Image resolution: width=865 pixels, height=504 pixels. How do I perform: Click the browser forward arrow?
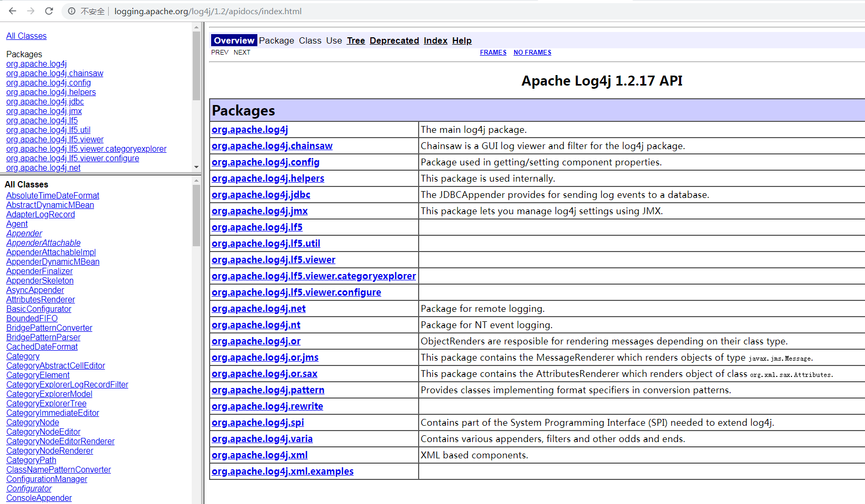(30, 11)
